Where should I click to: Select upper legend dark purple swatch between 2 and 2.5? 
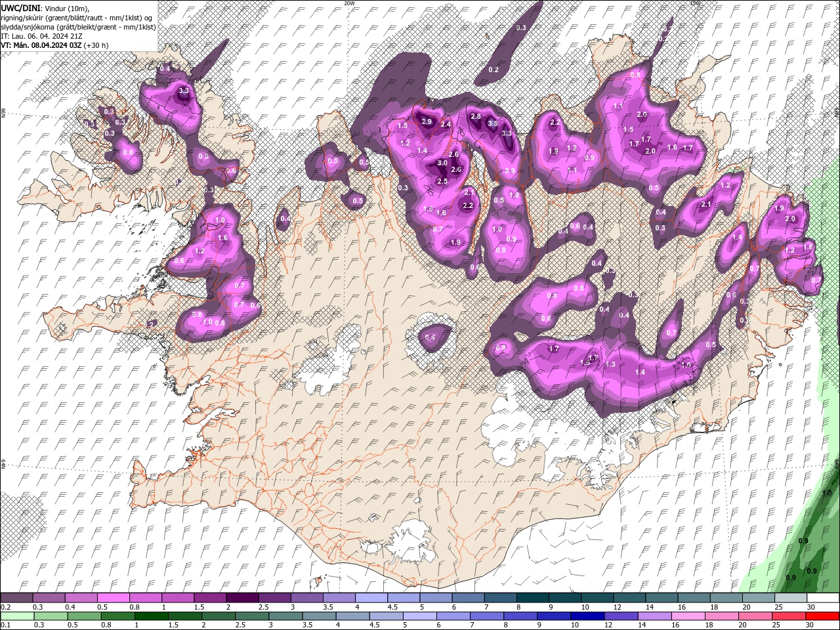[x=242, y=597]
